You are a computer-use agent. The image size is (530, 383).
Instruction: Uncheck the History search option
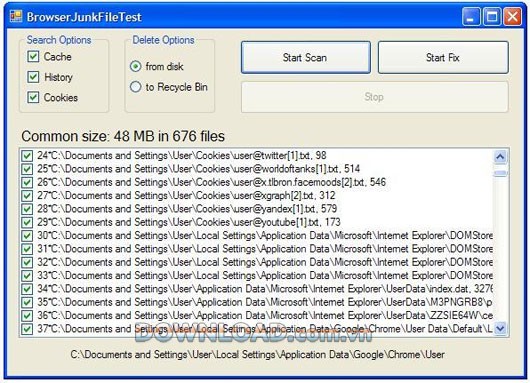(33, 77)
